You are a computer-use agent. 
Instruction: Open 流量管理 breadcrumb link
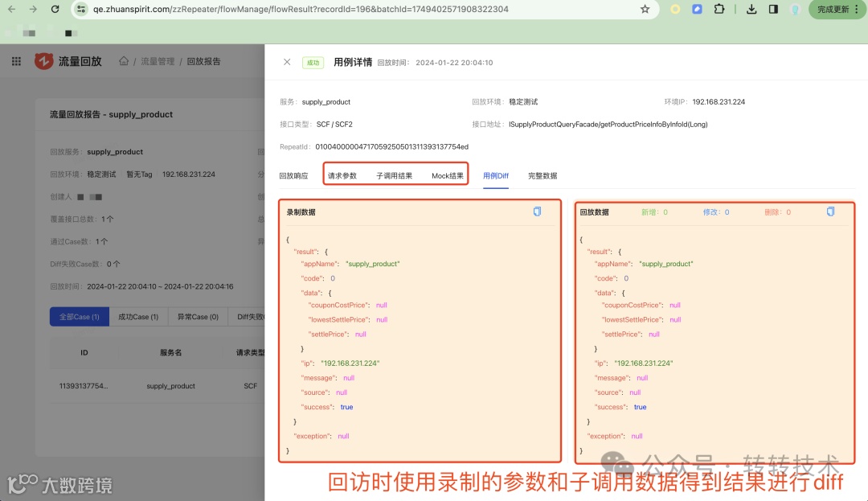(x=158, y=61)
